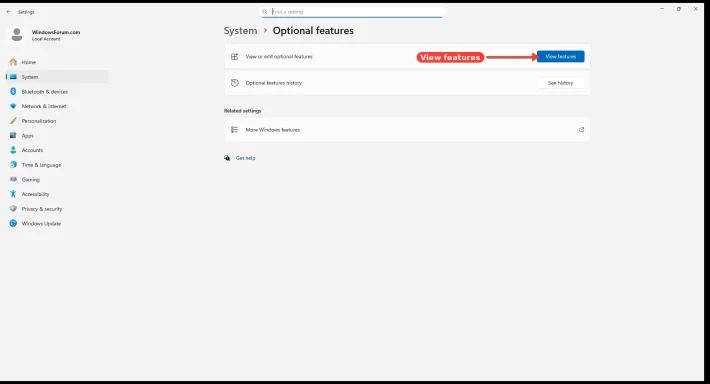Viewport: 710px width, 384px height.
Task: Open the Get help link
Action: pyautogui.click(x=245, y=158)
